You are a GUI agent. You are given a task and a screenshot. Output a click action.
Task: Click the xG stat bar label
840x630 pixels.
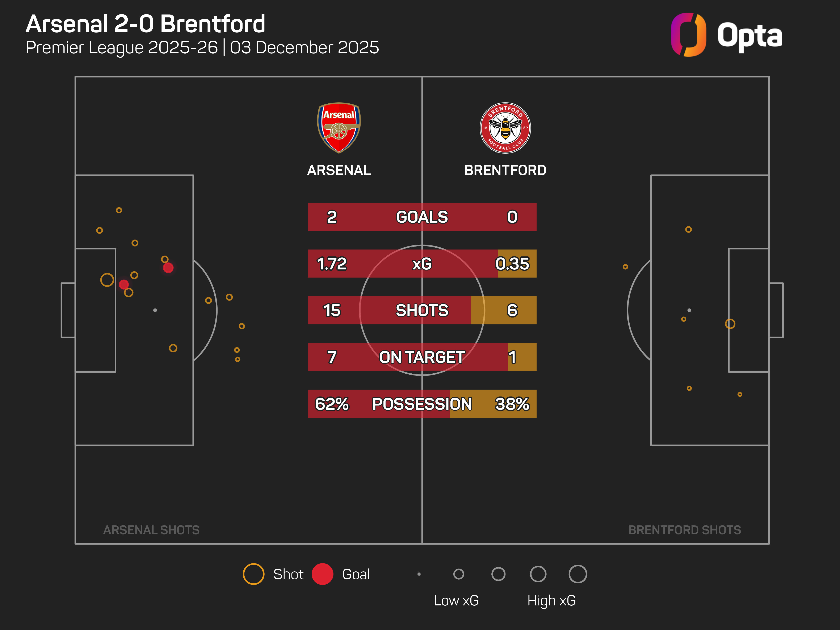tap(422, 264)
